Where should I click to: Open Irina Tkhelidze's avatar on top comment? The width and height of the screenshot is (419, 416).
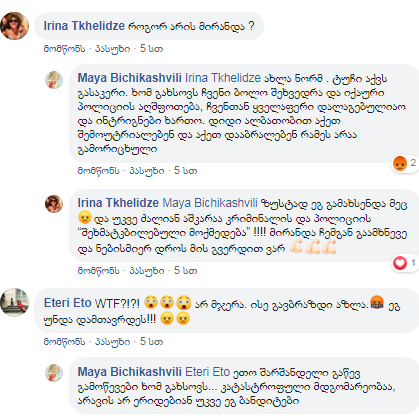point(14,26)
